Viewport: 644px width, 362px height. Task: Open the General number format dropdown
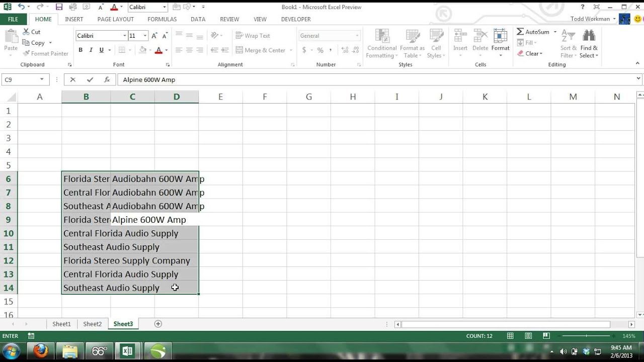(x=357, y=36)
